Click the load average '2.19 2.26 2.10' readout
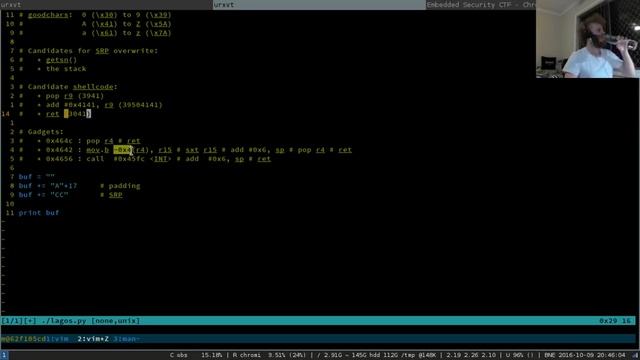The height and width of the screenshot is (360, 640). (471, 356)
